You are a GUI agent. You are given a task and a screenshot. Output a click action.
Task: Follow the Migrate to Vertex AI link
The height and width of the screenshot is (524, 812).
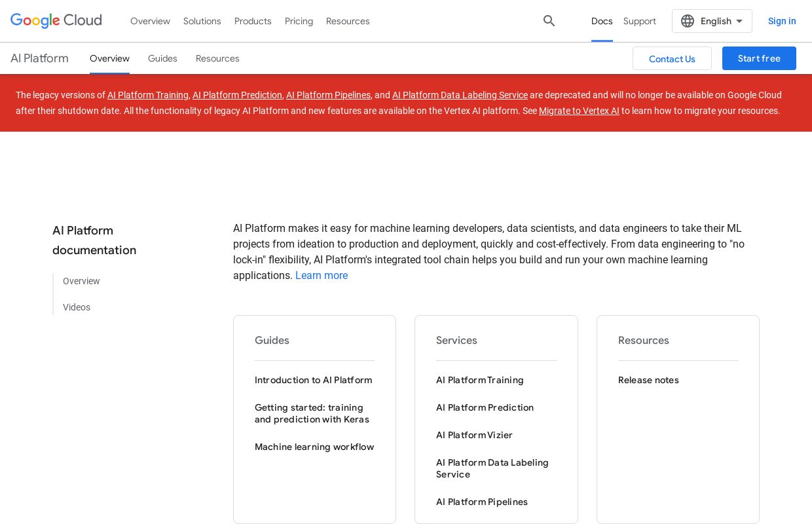[x=579, y=111]
